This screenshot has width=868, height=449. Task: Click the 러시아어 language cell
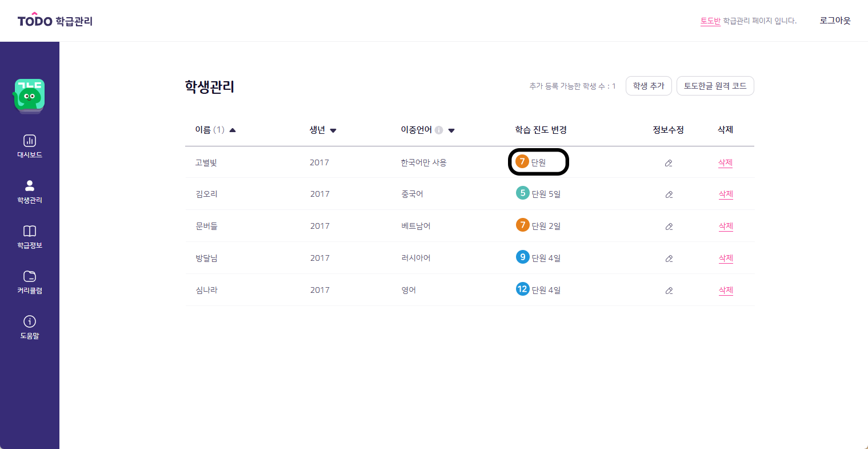tap(416, 258)
